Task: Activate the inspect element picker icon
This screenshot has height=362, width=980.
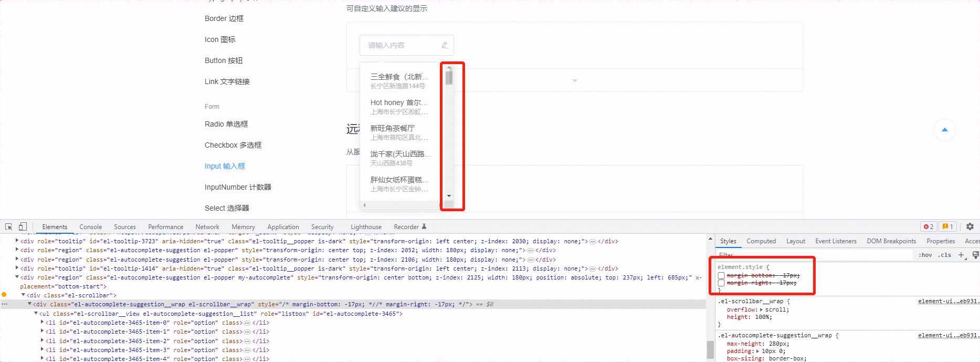Action: (x=8, y=226)
